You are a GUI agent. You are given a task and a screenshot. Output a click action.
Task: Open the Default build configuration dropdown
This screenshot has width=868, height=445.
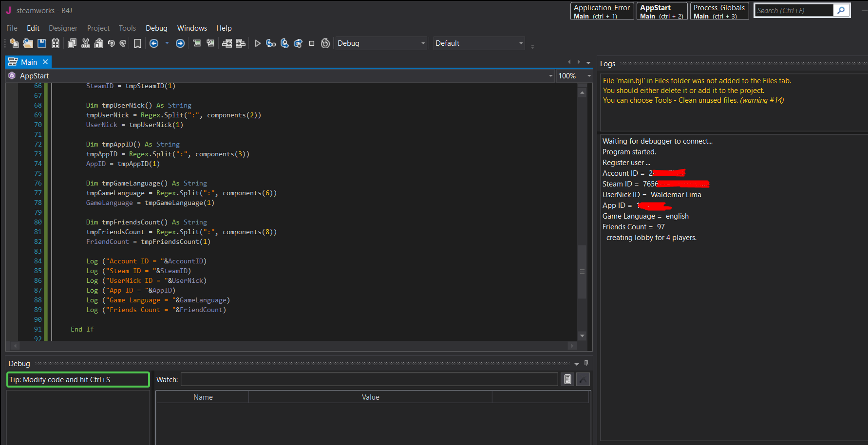(x=479, y=43)
